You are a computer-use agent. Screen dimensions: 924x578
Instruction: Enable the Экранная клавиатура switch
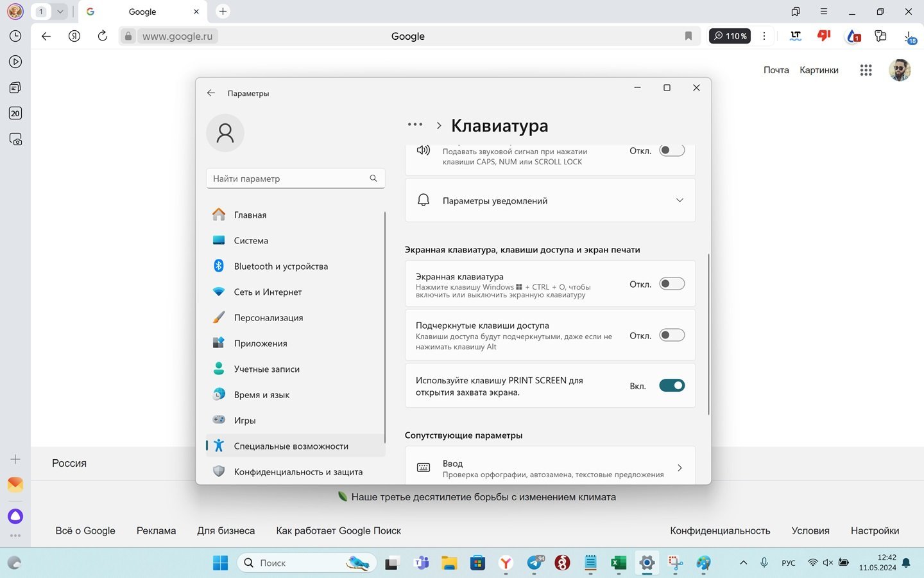point(672,284)
